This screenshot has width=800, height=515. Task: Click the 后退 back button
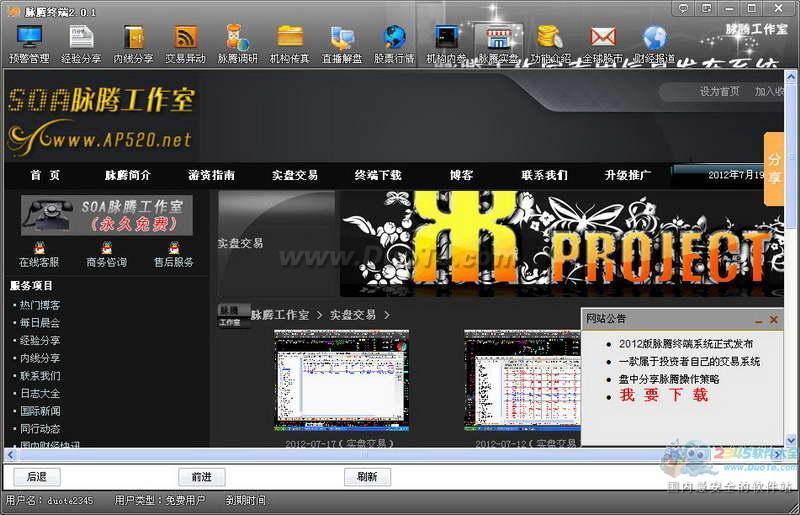37,477
